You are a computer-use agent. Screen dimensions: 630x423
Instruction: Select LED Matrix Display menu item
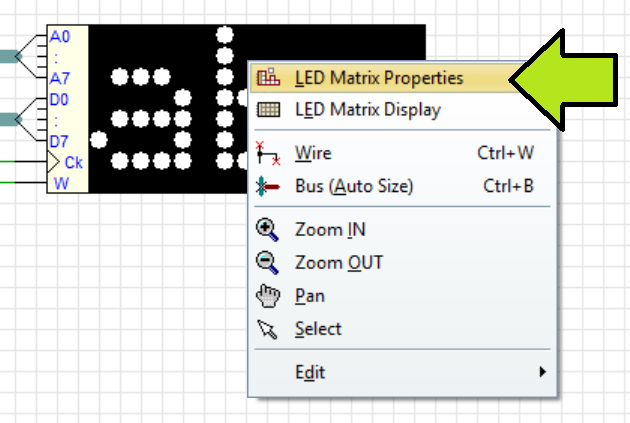[x=402, y=110]
